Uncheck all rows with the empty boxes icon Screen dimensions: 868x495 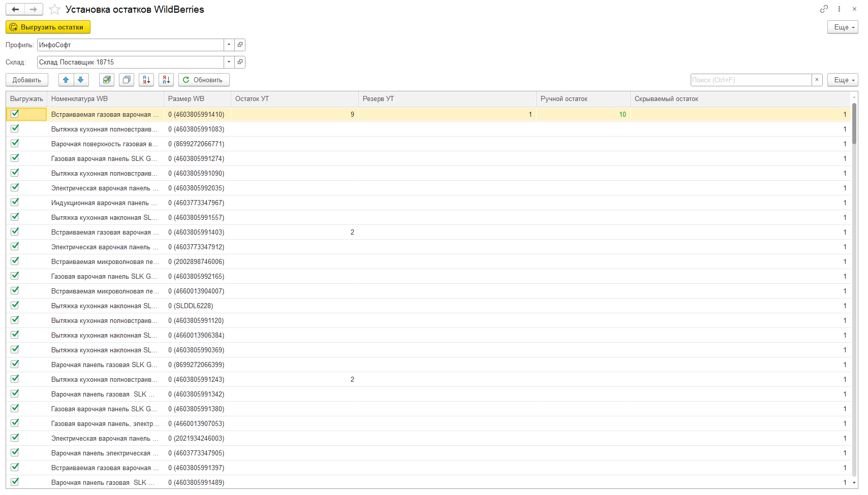tap(127, 80)
